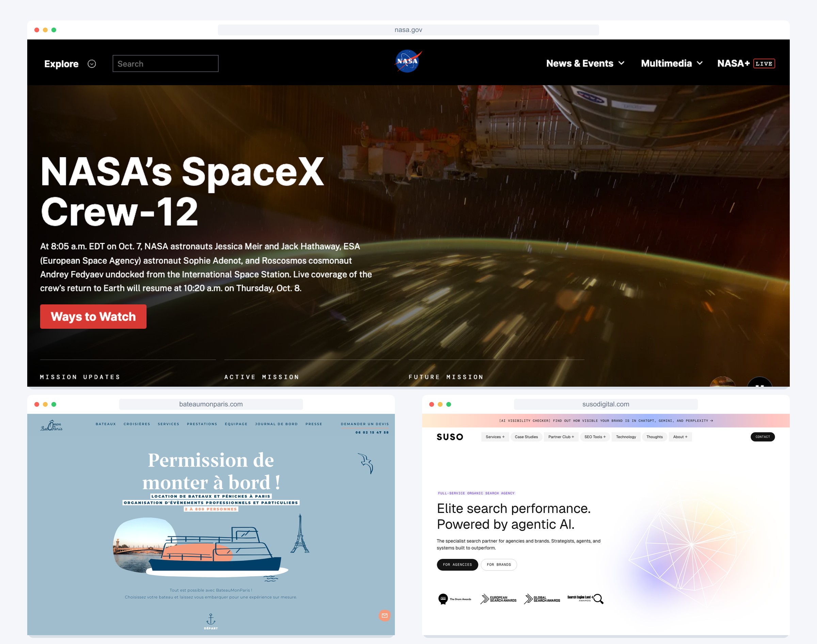Open PRESTATIONS menu item

point(202,424)
